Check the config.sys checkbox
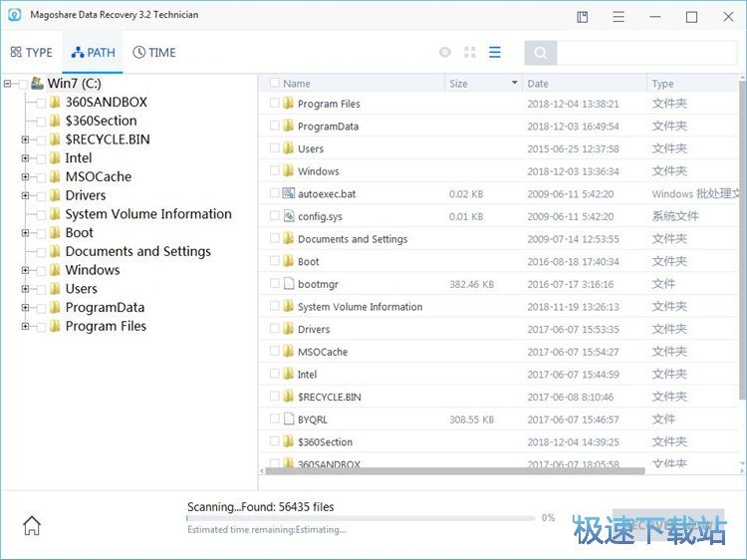This screenshot has width=747, height=560. pyautogui.click(x=275, y=215)
